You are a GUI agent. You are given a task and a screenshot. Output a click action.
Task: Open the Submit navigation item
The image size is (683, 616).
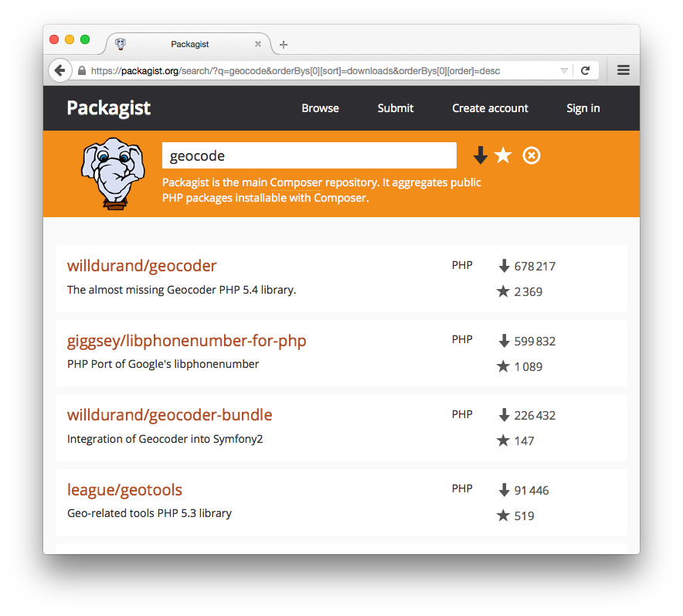click(x=396, y=108)
